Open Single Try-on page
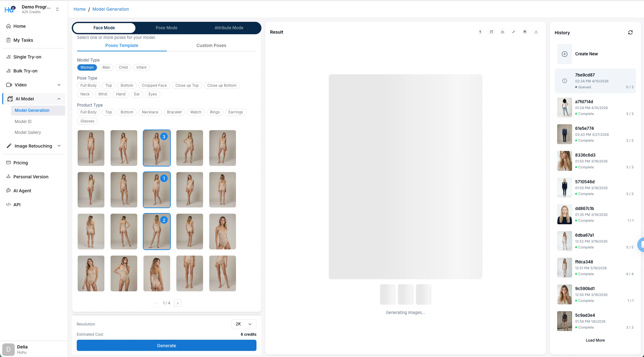 (34, 57)
